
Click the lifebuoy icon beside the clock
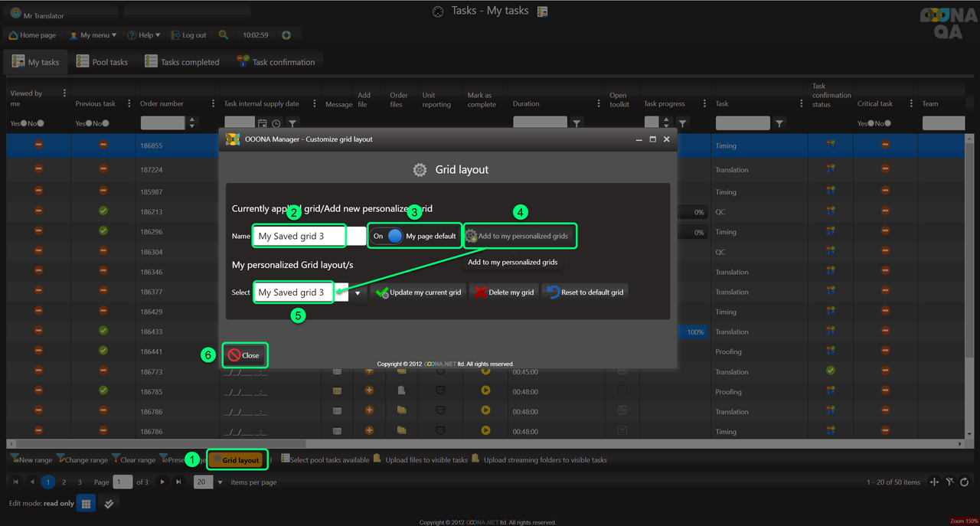286,35
